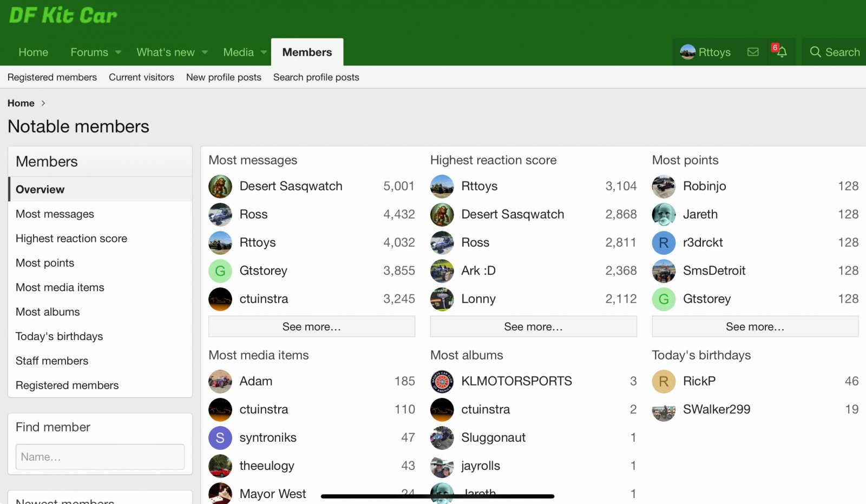866x504 pixels.
Task: Select Today's birthdays in sidebar
Action: pos(100,336)
